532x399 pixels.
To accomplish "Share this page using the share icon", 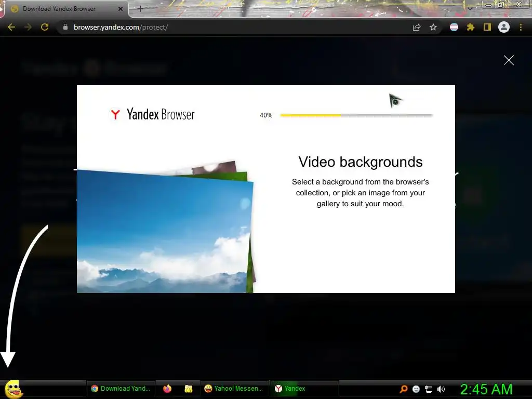I will click(417, 27).
